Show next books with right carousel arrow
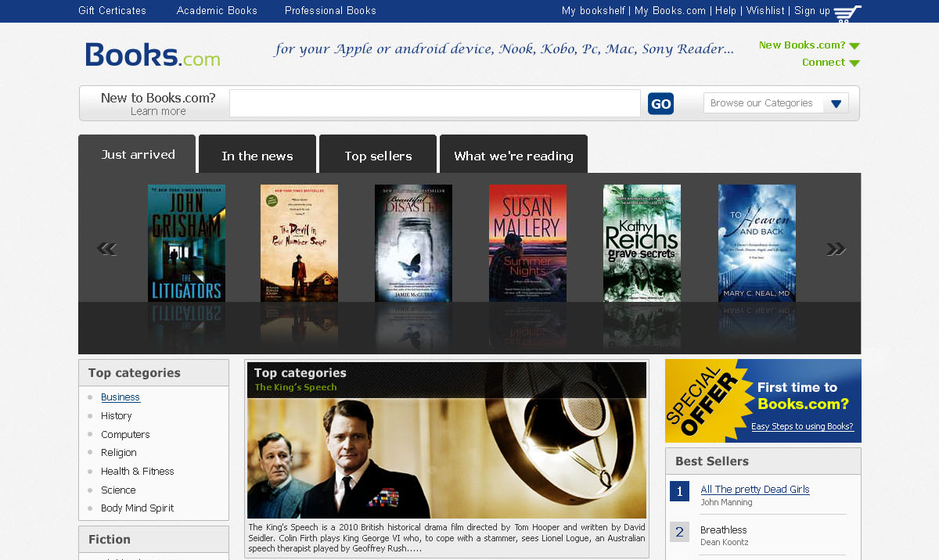 [x=836, y=249]
